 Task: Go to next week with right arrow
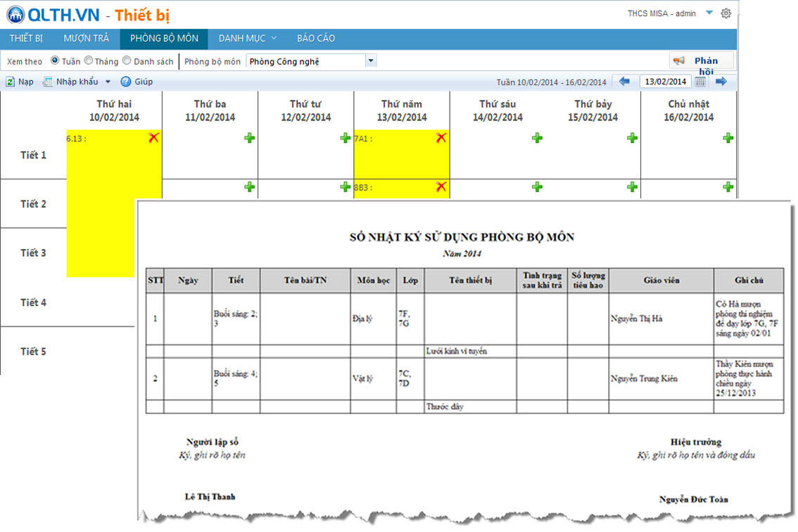click(x=721, y=82)
